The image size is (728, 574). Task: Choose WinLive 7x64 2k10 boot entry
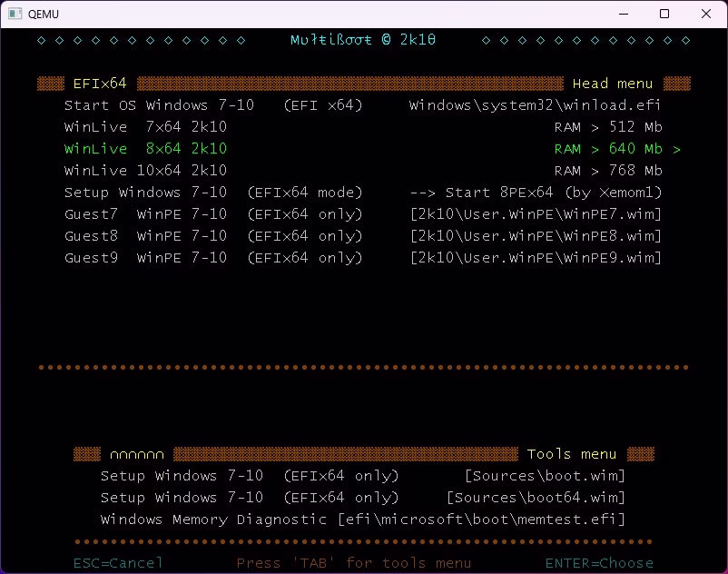point(362,127)
